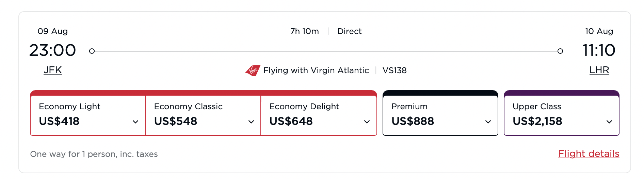Select the US$418 Economy Light price
This screenshot has width=644, height=179.
(59, 121)
